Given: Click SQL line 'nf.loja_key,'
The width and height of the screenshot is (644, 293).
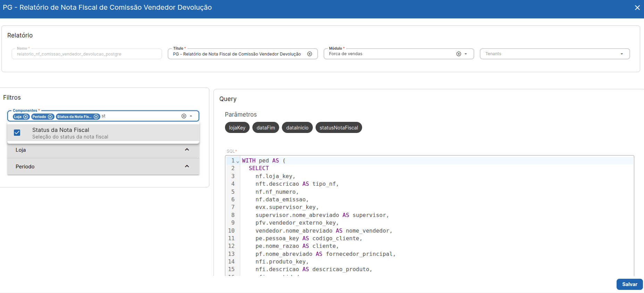Looking at the screenshot, I should 275,176.
